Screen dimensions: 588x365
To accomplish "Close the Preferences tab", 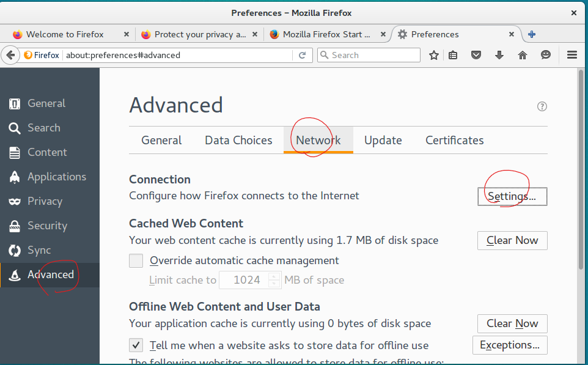I will coord(511,34).
